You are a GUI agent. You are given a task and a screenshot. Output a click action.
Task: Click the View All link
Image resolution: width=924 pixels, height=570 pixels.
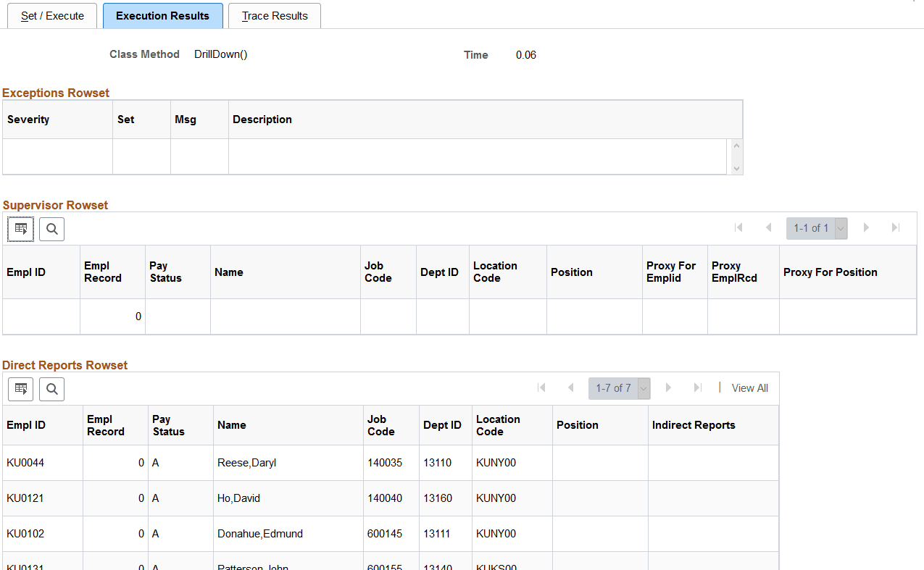pos(749,387)
